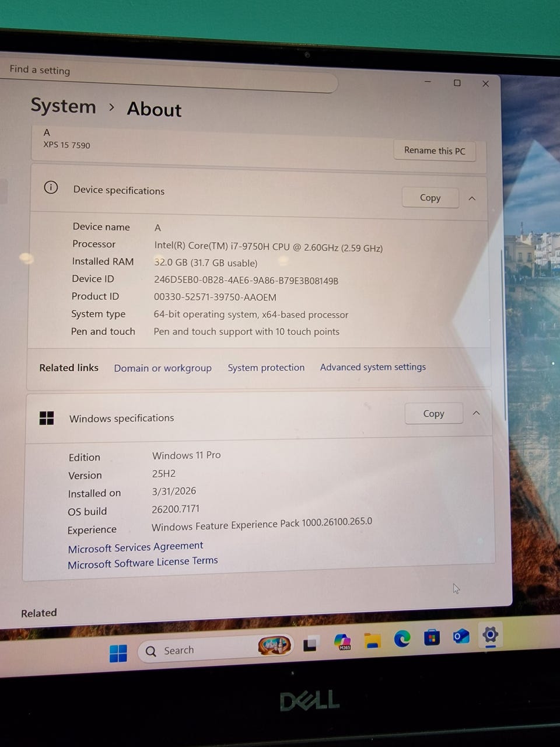The width and height of the screenshot is (560, 747).
Task: Copy the device specifications
Action: pos(430,198)
